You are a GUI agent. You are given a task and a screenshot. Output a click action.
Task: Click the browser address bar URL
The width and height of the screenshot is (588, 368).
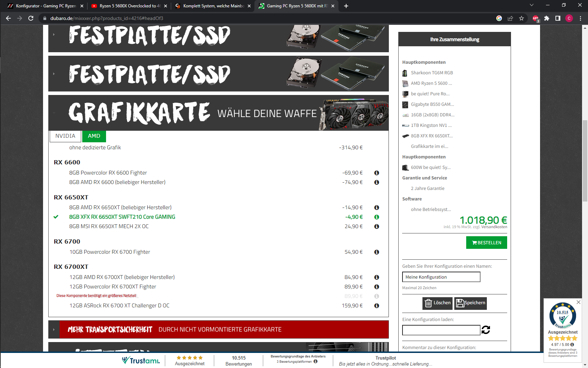(107, 18)
